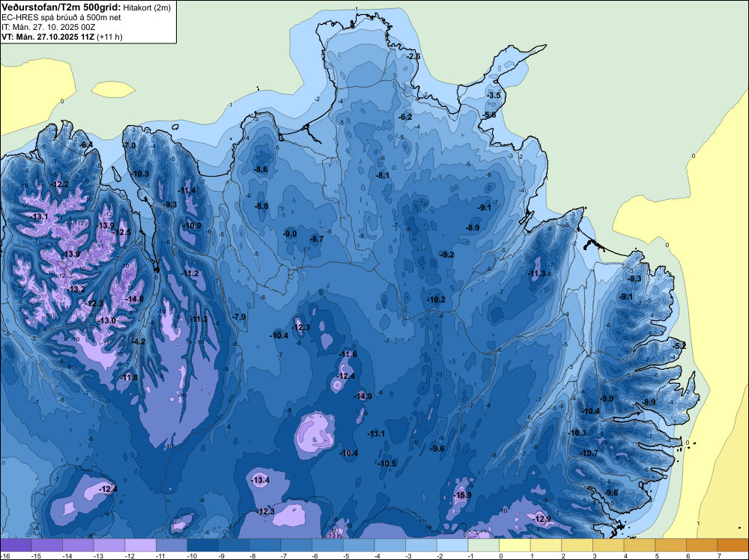Click the -4.2 temperature value
The width and height of the screenshot is (749, 560).
(139, 341)
